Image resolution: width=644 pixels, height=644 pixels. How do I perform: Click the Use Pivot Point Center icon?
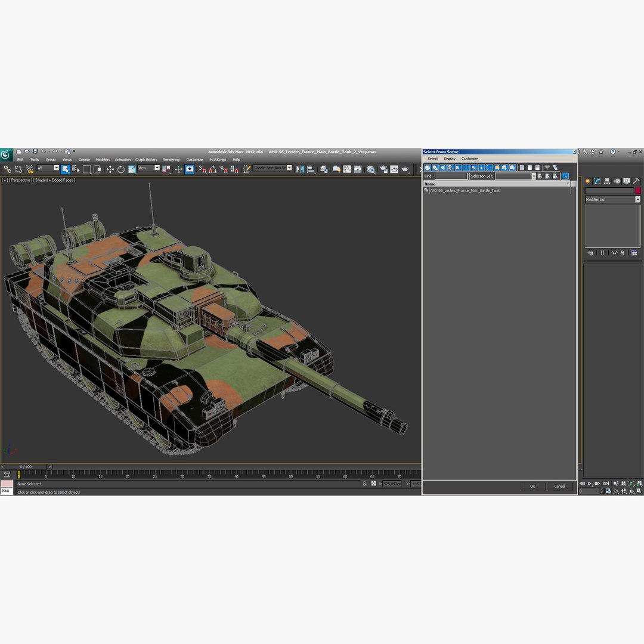pos(166,169)
